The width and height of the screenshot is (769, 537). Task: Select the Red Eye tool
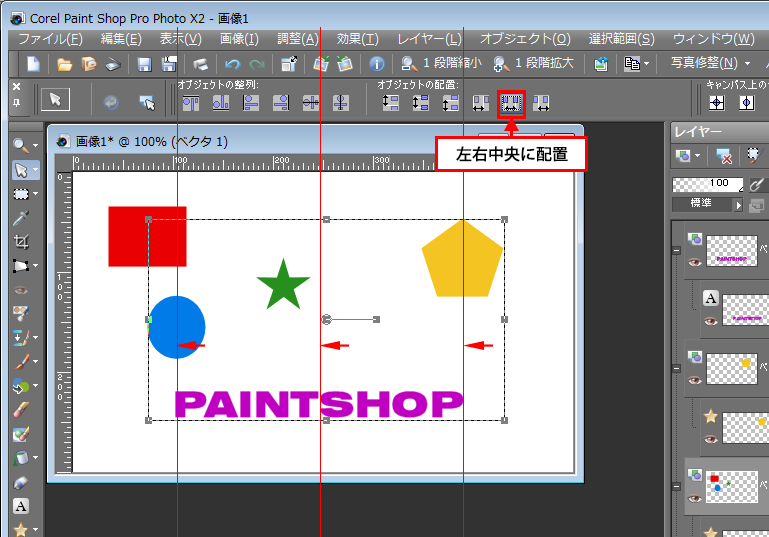[x=21, y=290]
